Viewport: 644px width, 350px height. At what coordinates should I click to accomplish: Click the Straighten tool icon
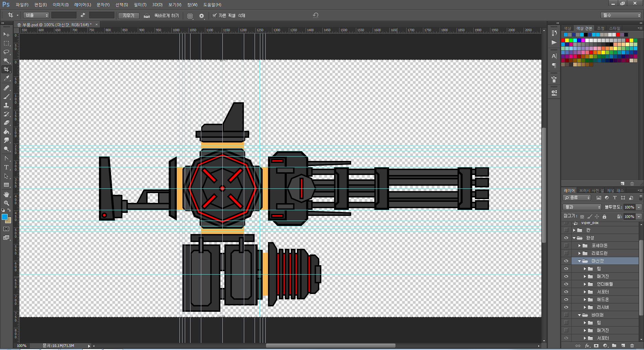[x=147, y=16]
